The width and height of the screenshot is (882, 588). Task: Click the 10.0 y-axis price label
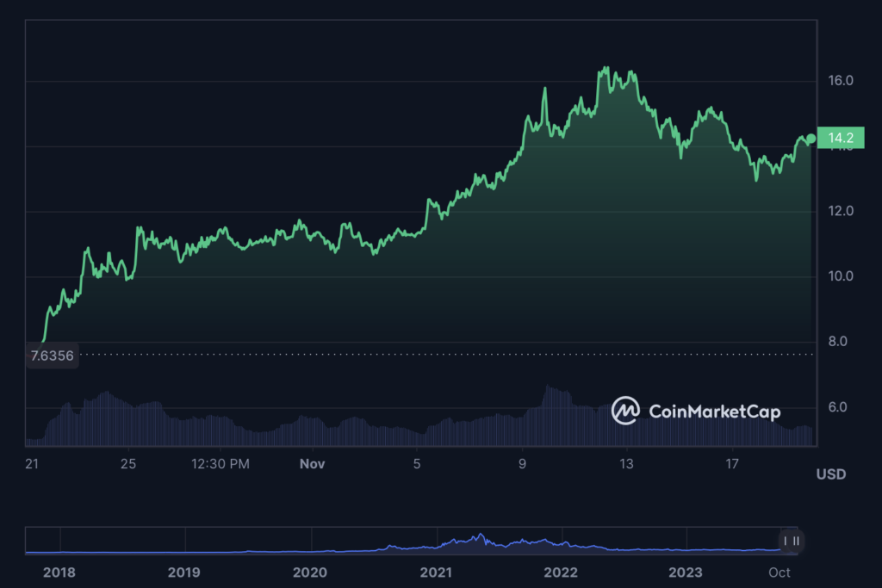pyautogui.click(x=841, y=276)
